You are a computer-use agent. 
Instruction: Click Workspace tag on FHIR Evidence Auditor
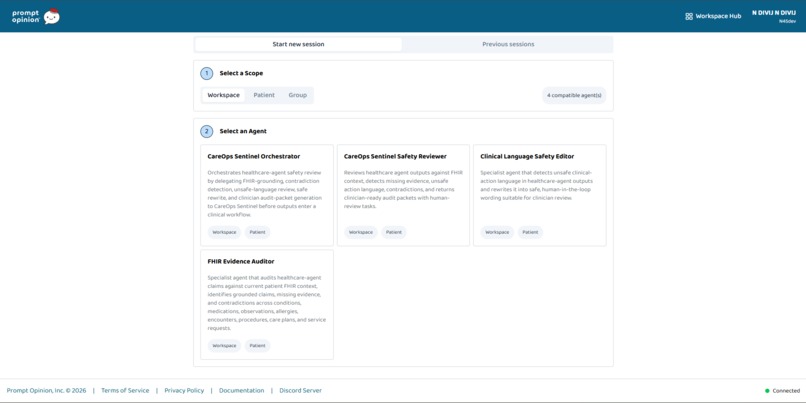point(225,345)
